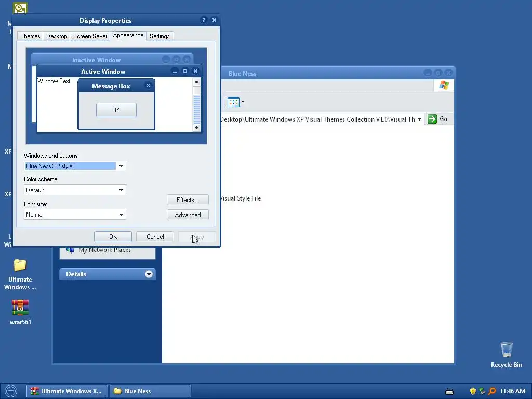Collapse the Details panel chevron

(x=149, y=274)
